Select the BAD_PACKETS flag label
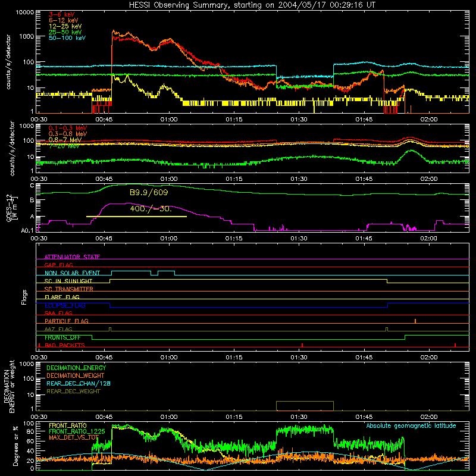 pos(65,345)
